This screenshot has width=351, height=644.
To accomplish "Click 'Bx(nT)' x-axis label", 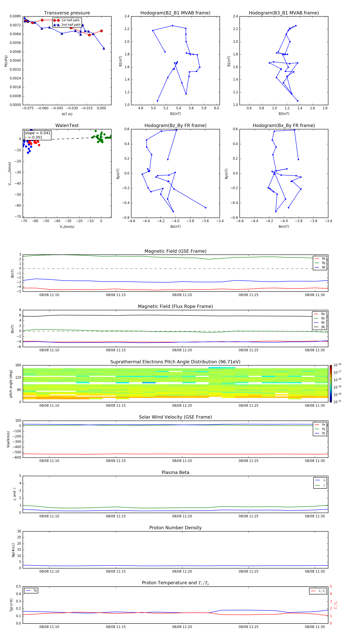I will pyautogui.click(x=284, y=227).
